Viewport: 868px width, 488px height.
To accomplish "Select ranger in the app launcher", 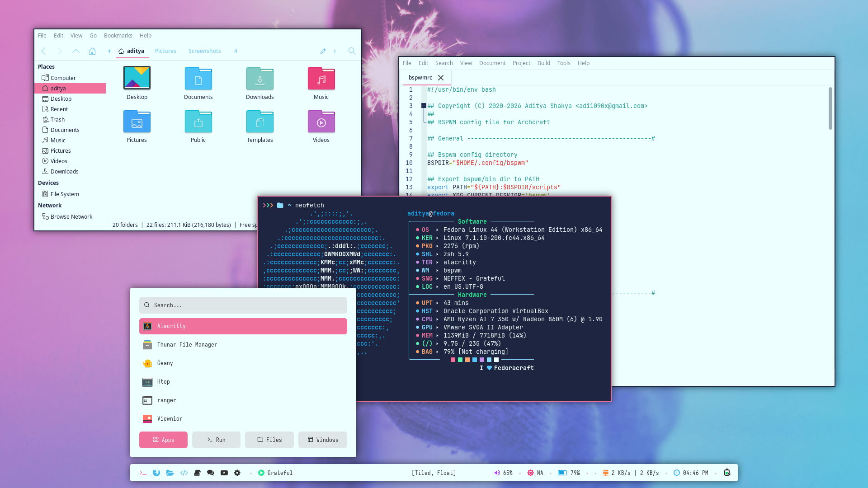I will tap(243, 400).
